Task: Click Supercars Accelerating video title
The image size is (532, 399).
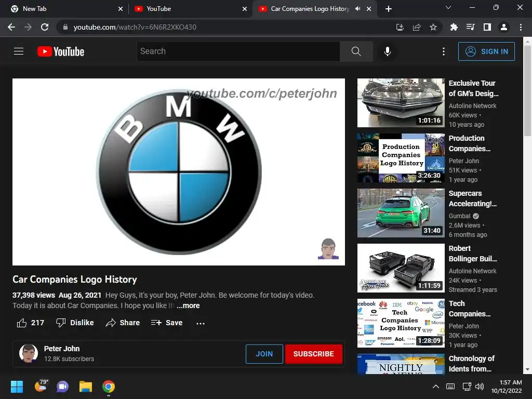Action: 472,198
